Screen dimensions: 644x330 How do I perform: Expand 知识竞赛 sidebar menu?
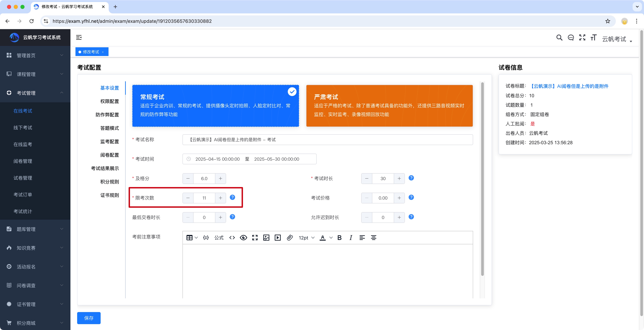click(35, 248)
